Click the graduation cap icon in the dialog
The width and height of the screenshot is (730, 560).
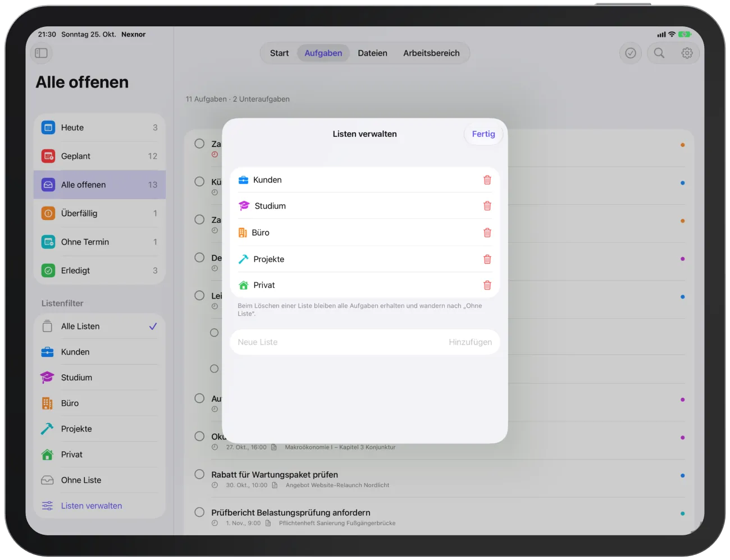click(244, 206)
